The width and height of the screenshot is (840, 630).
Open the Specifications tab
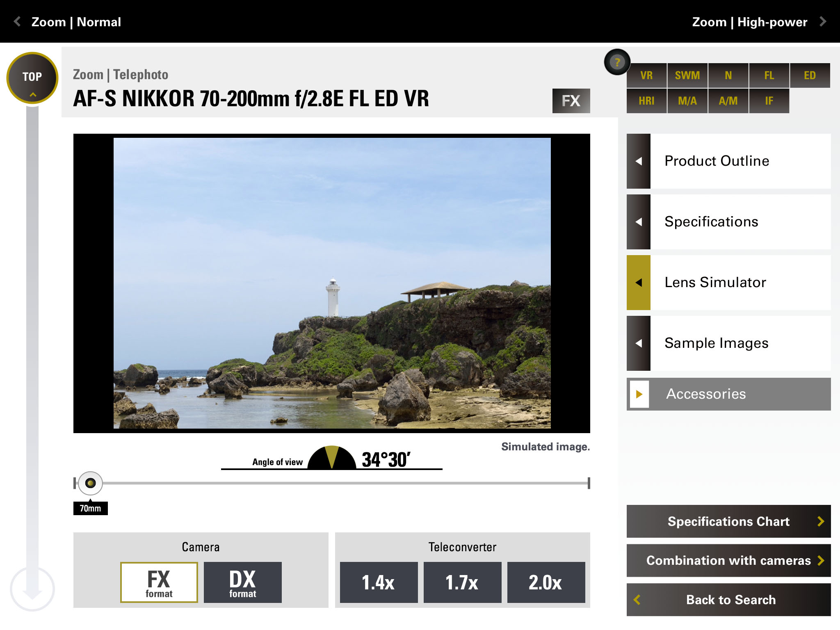(729, 222)
